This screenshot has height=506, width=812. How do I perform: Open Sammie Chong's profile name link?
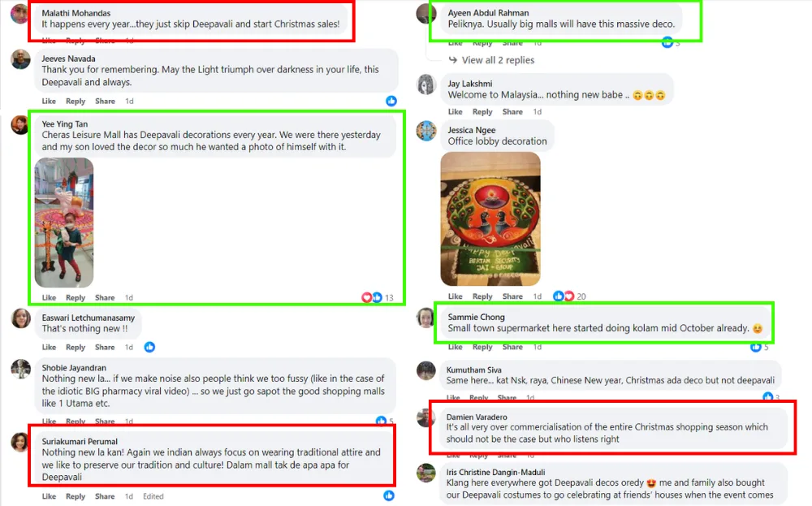(x=476, y=317)
